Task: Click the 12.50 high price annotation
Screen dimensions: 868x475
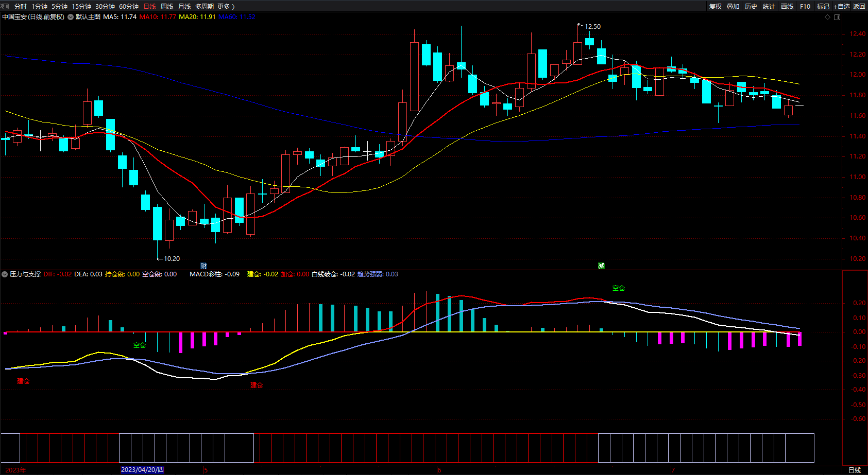Action: 592,27
